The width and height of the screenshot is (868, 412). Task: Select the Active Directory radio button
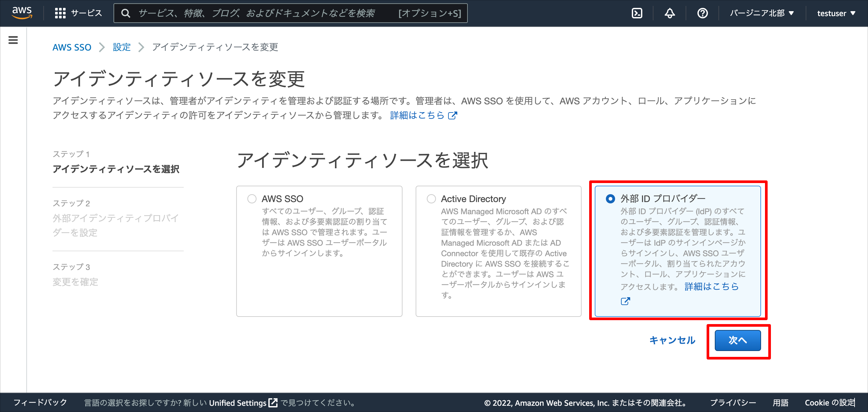pyautogui.click(x=431, y=199)
